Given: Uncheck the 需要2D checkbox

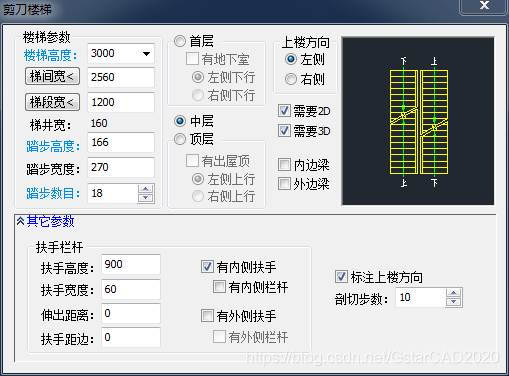Looking at the screenshot, I should [284, 111].
